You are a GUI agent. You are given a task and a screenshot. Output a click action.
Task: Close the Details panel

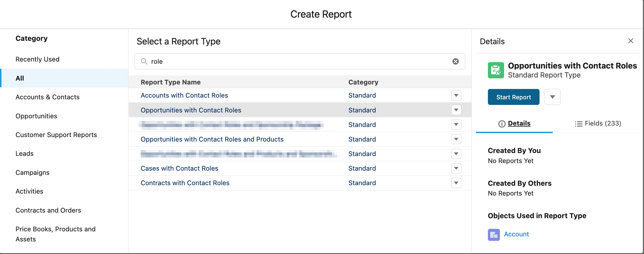[631, 41]
